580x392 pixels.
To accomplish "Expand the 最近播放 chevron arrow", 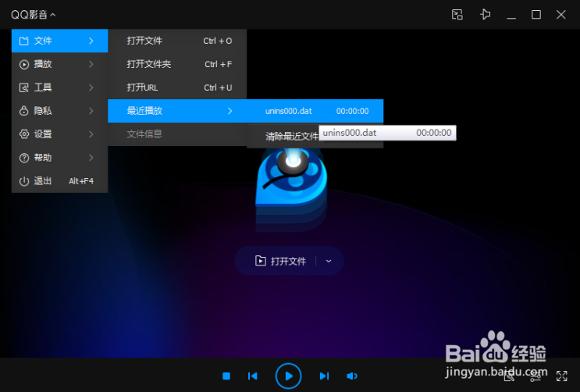I will [x=230, y=111].
